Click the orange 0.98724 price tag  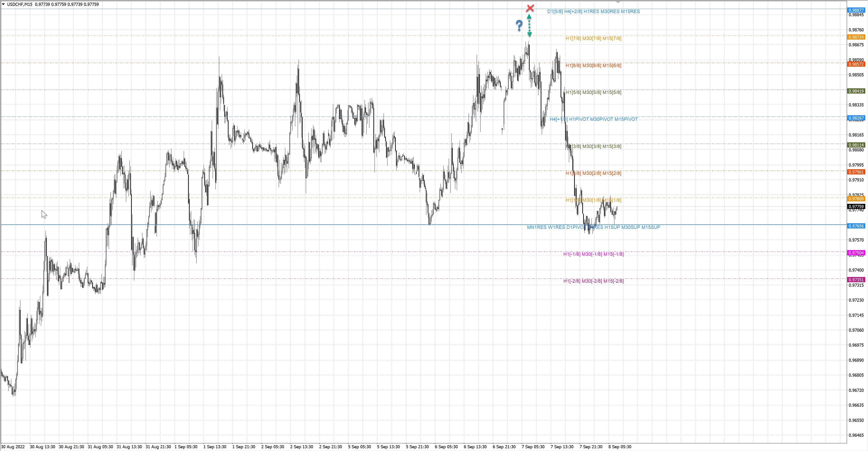[856, 37]
